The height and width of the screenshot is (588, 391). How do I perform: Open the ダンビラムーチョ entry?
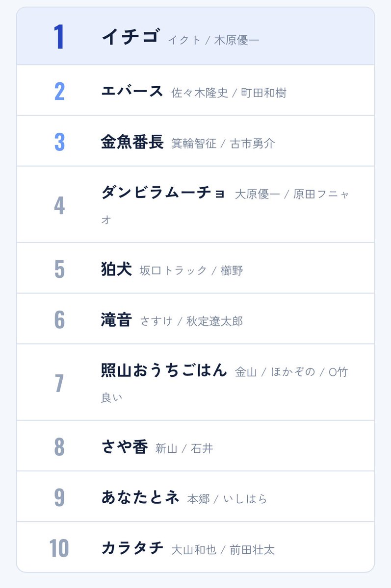(x=195, y=204)
